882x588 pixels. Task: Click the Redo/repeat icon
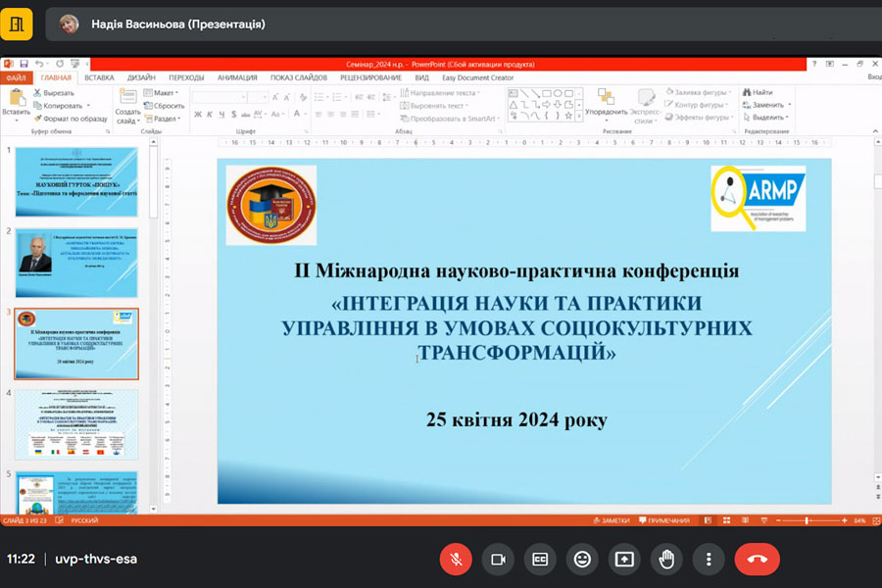click(60, 64)
